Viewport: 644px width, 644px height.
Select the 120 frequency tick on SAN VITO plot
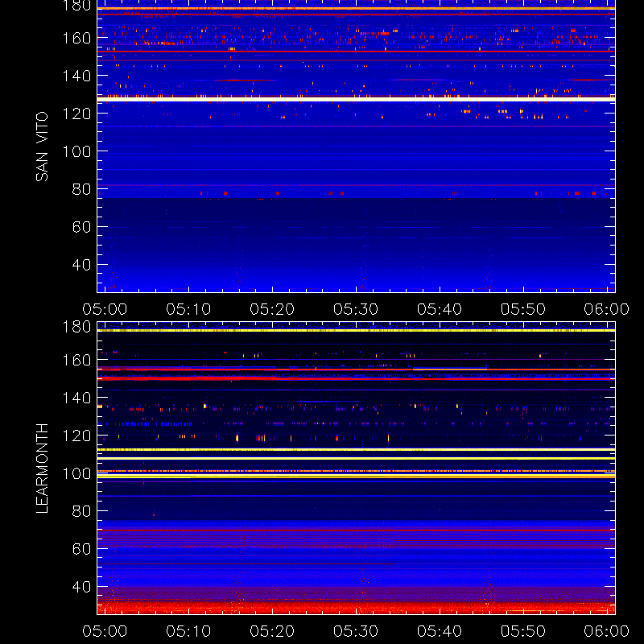tap(76, 114)
